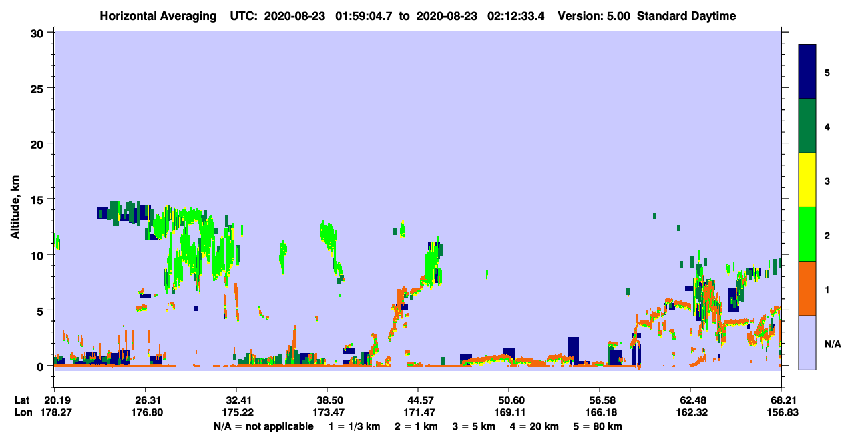Image resolution: width=868 pixels, height=445 pixels.
Task: Click the y-axis tick label 30
Action: [38, 33]
